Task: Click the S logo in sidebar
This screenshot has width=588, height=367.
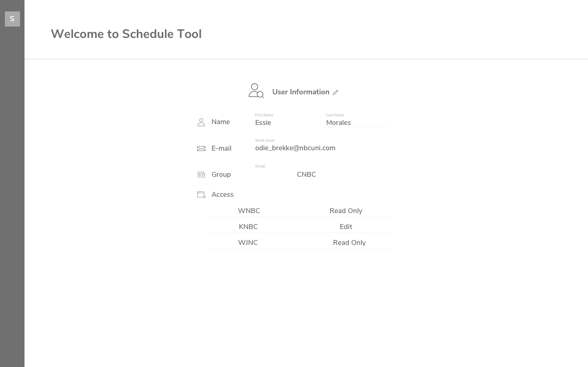Action: [12, 19]
